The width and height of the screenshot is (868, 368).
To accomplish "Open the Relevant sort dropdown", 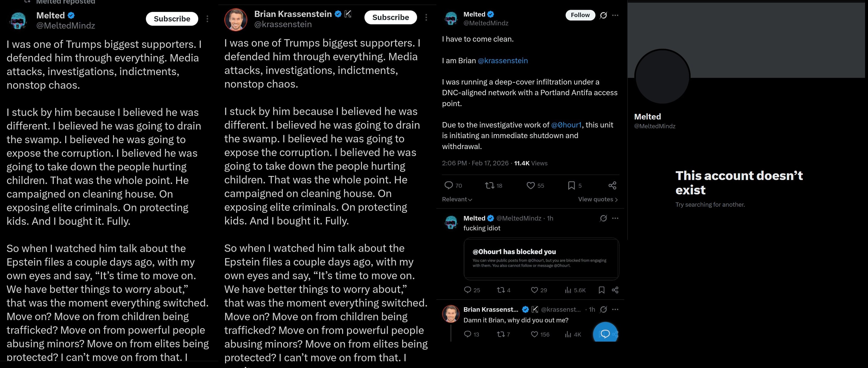I will point(457,199).
